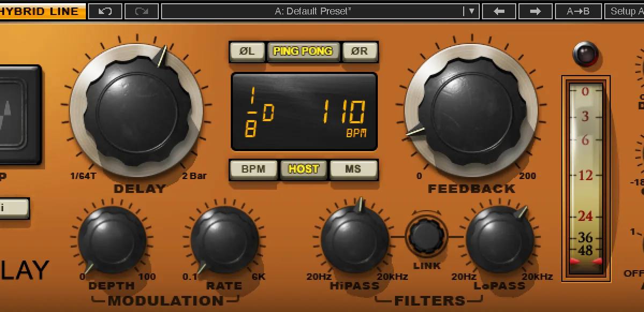Click the large FEEDBACK knob

coord(471,110)
